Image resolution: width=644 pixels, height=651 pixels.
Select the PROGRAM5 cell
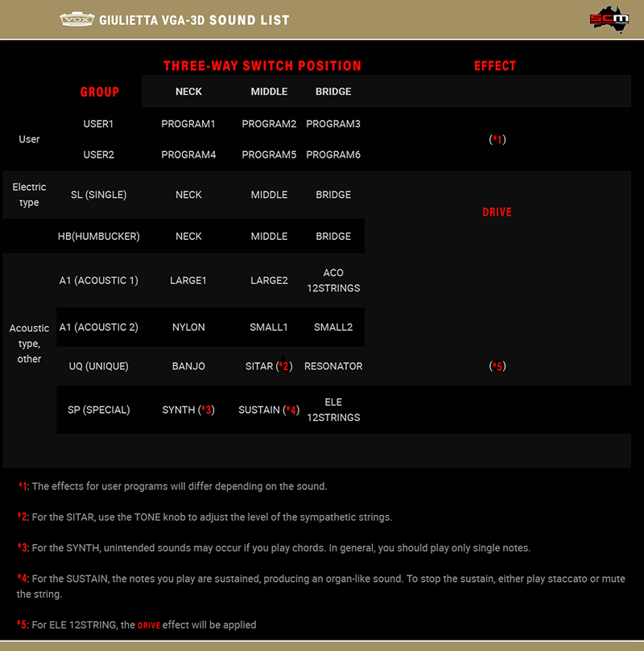[269, 155]
